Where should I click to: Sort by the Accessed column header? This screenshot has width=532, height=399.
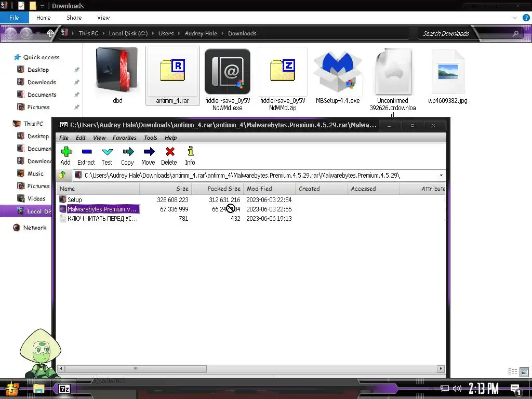[373, 189]
